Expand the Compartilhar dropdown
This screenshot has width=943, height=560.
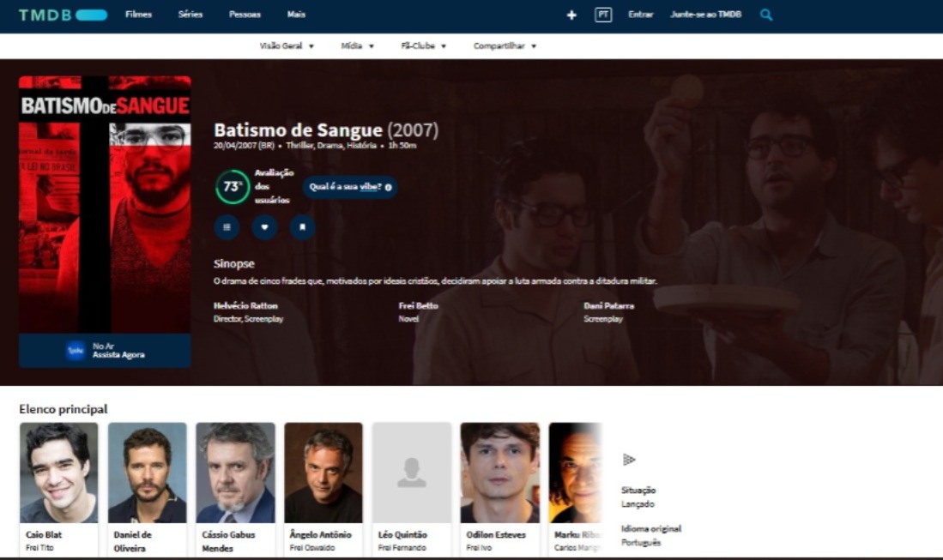click(505, 46)
